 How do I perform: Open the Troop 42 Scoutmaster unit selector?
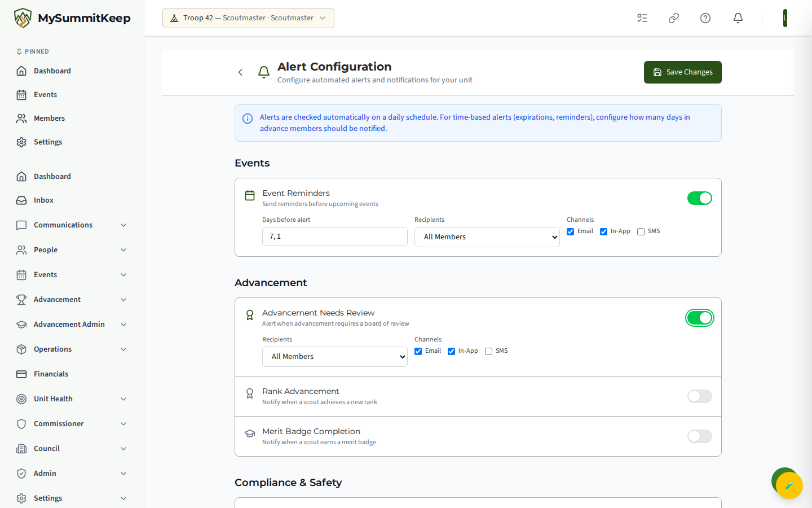click(x=248, y=18)
